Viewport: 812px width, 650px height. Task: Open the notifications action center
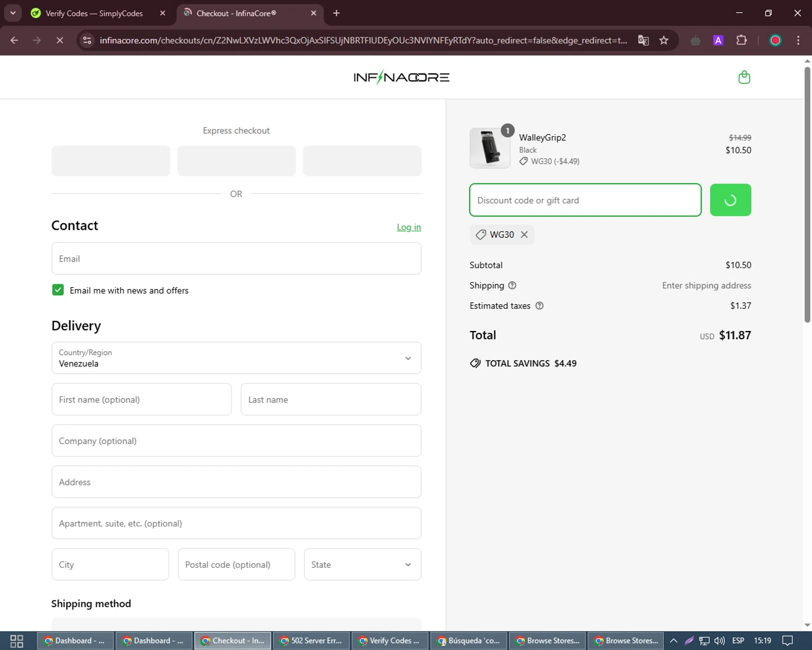point(788,641)
